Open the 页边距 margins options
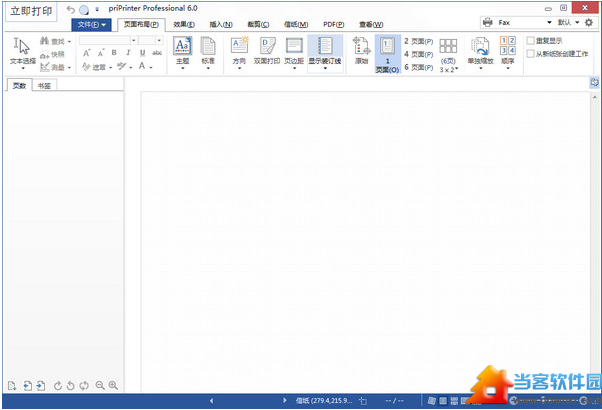 [294, 53]
